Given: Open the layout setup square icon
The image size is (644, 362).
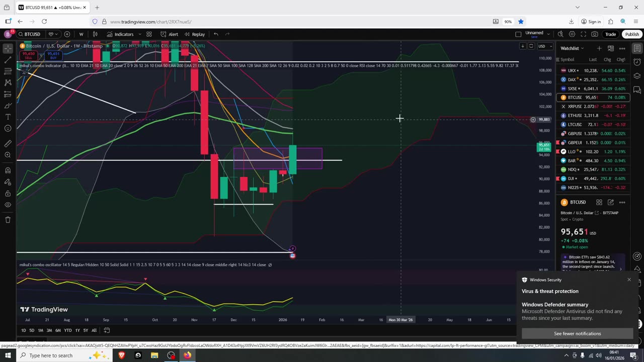Looking at the screenshot, I should click(518, 34).
